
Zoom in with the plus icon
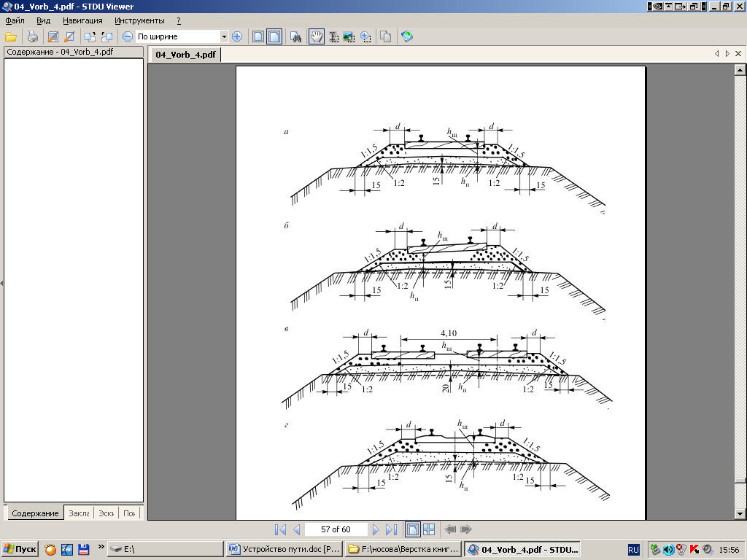pos(237,36)
